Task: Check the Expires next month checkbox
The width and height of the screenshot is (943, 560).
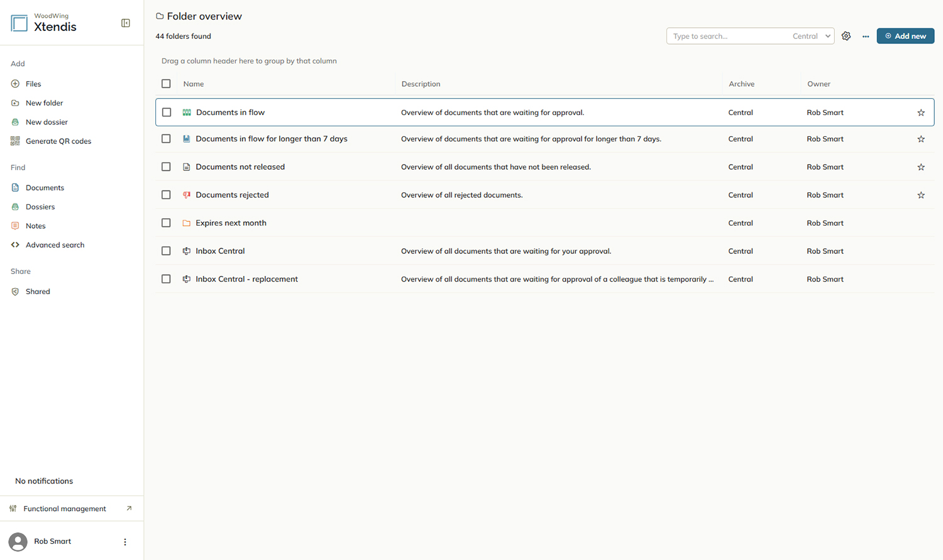Action: click(x=166, y=222)
